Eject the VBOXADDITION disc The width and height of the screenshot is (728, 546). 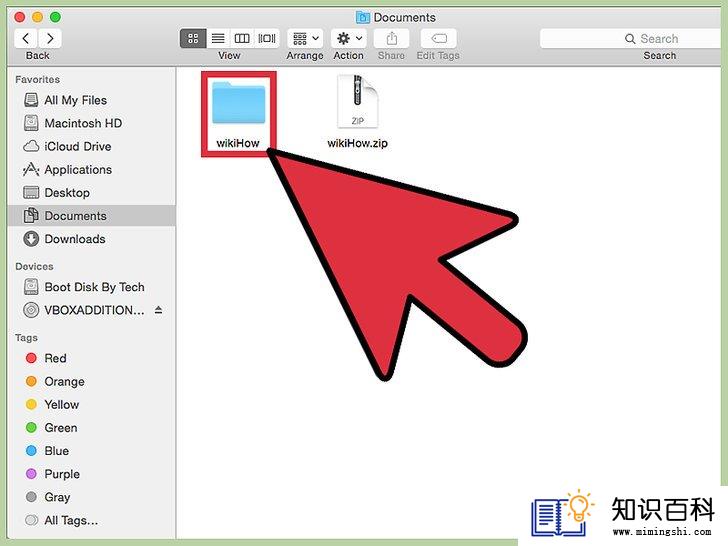pyautogui.click(x=158, y=310)
